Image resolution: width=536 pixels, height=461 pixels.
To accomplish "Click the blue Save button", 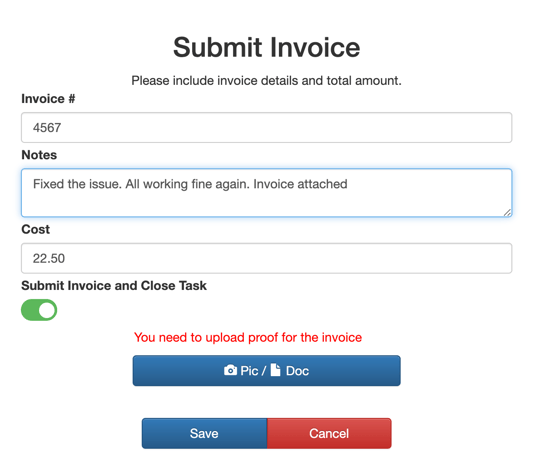I will pyautogui.click(x=204, y=433).
